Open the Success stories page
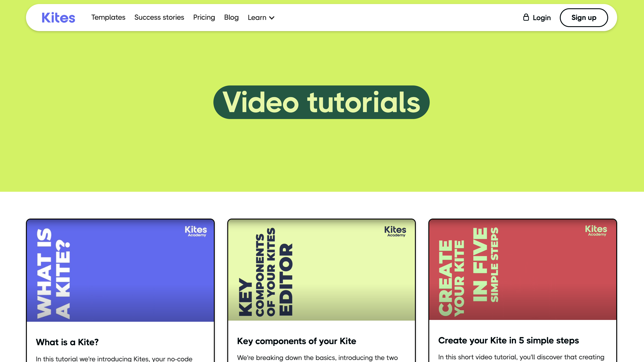Viewport: 644px width, 362px height. click(159, 17)
